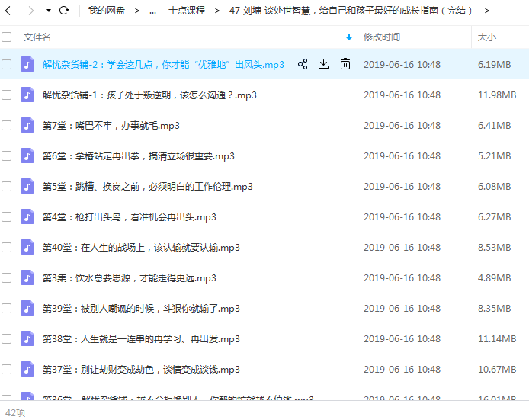Open 第5堂 跳槽、换岗之前 file
Screen dimensions: 529x420
pyautogui.click(x=148, y=187)
